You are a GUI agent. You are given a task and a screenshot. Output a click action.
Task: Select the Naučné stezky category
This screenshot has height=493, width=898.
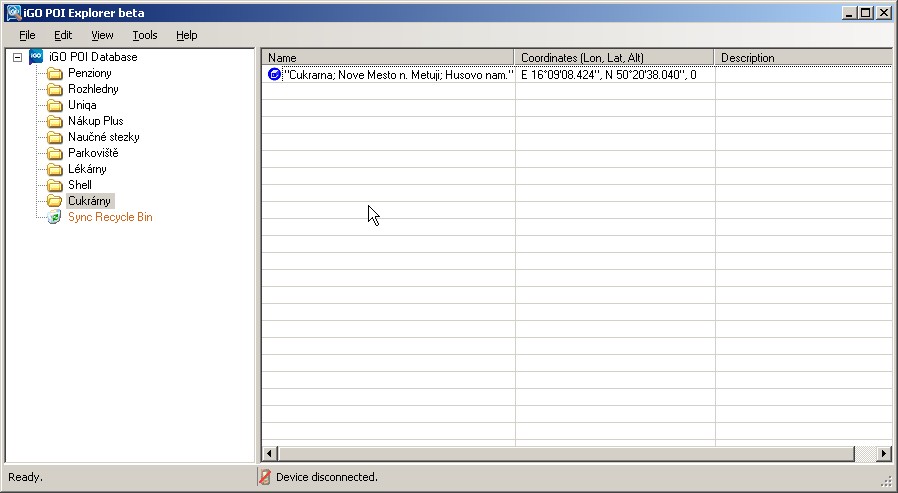coord(103,137)
